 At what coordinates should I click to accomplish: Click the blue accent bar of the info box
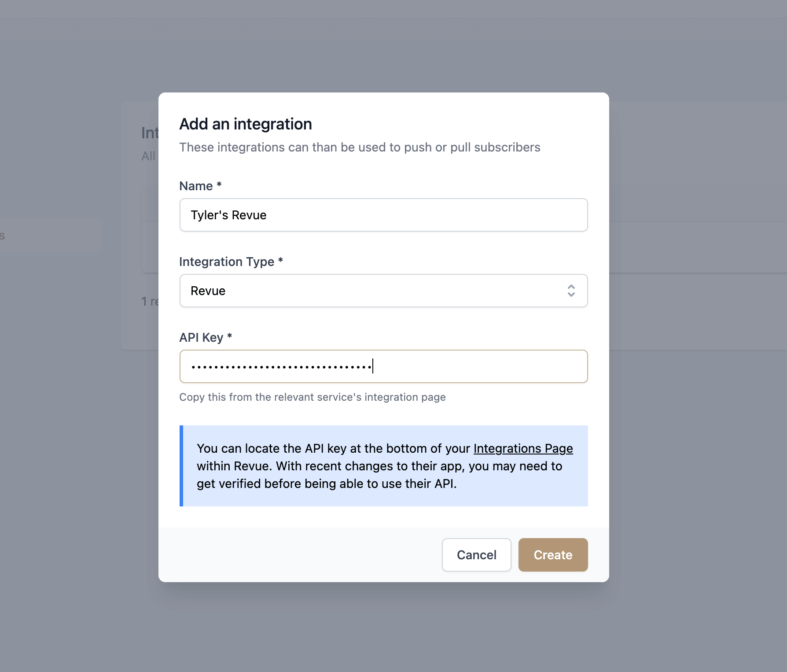point(181,466)
